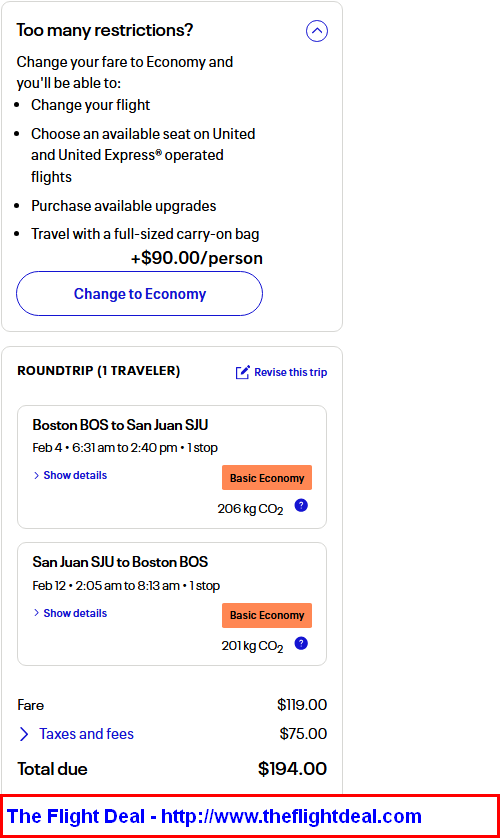This screenshot has width=500, height=838.
Task: Show details for San Juan to Boston flight
Action: click(75, 613)
